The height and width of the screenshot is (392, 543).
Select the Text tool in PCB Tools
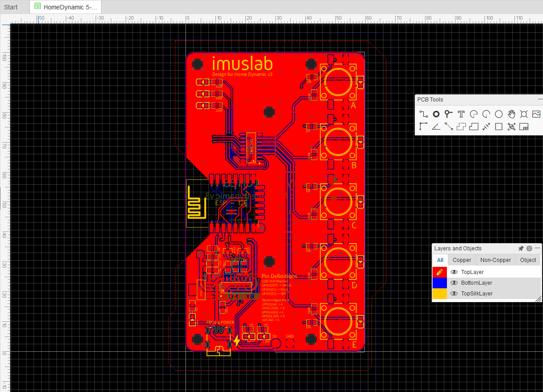[x=461, y=114]
